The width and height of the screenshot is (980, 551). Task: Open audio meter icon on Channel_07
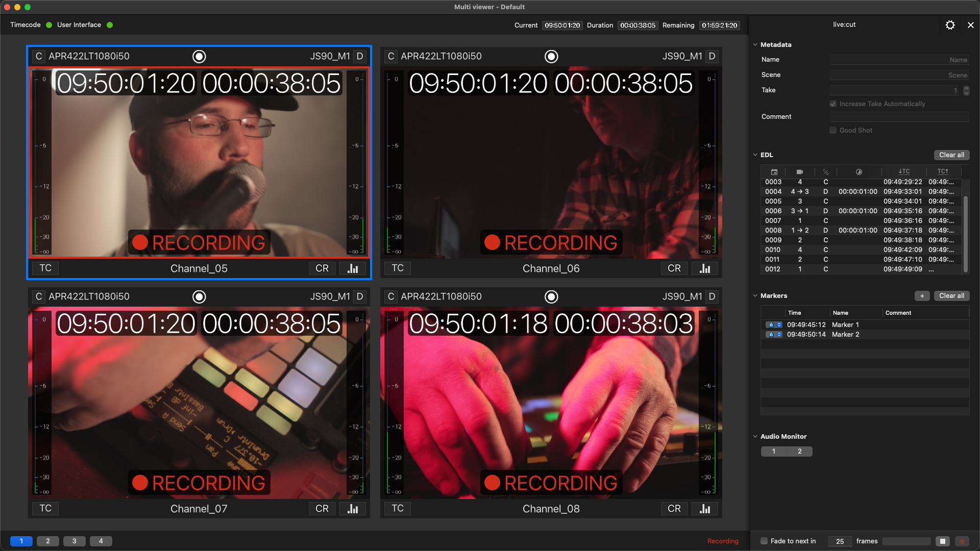point(353,509)
